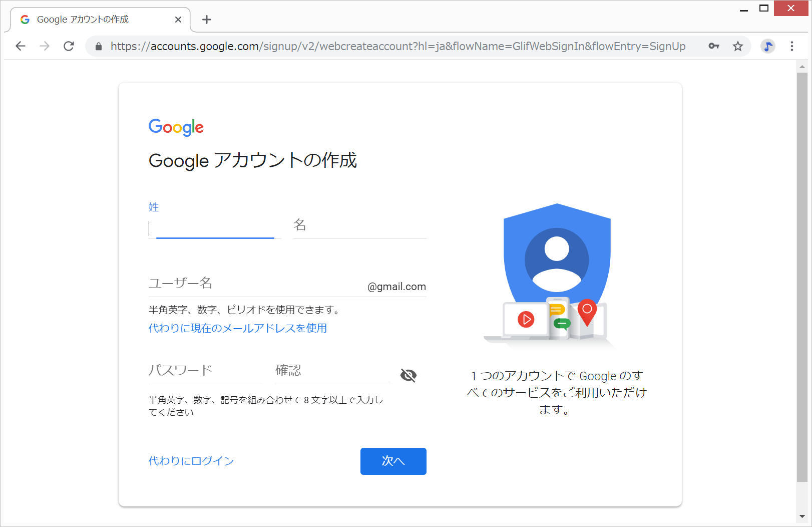The height and width of the screenshot is (527, 812).
Task: Click the パスワード input field
Action: pos(205,371)
